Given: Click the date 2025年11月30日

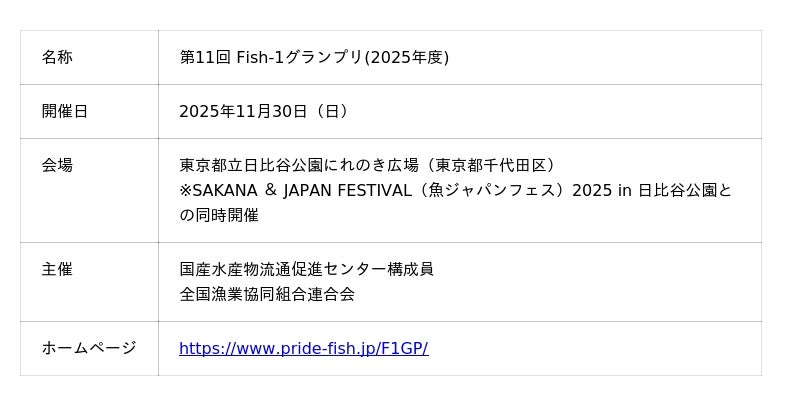Looking at the screenshot, I should pyautogui.click(x=243, y=112).
